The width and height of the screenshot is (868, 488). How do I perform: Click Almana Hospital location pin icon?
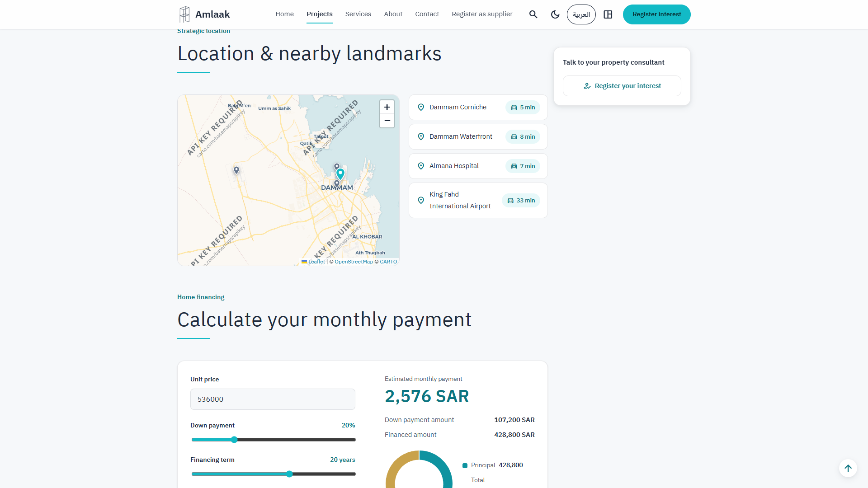click(x=421, y=166)
